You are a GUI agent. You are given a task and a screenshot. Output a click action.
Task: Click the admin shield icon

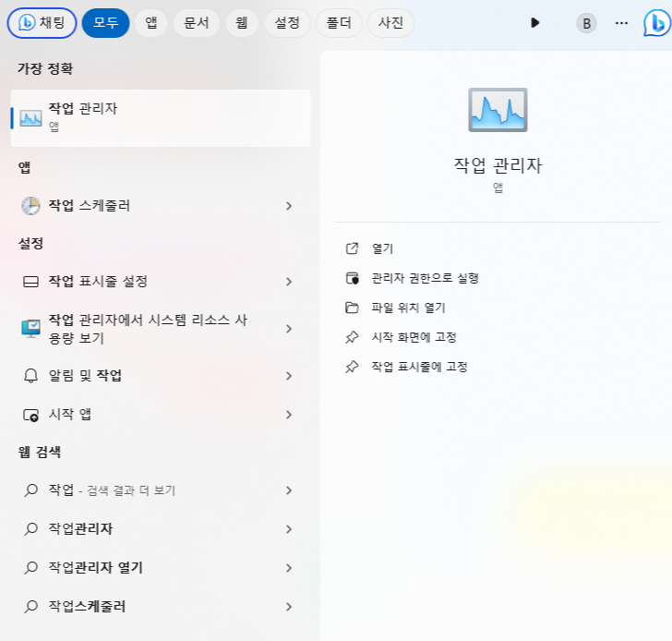(x=352, y=278)
